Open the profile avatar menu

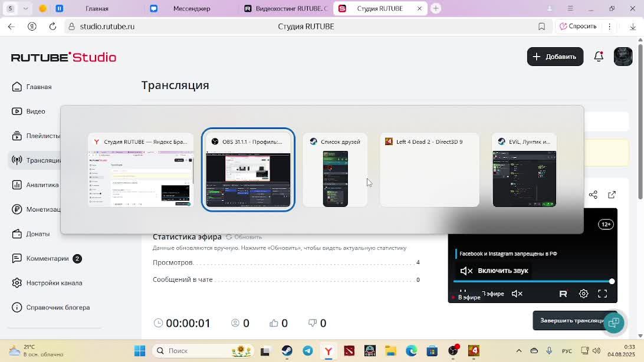tap(623, 57)
